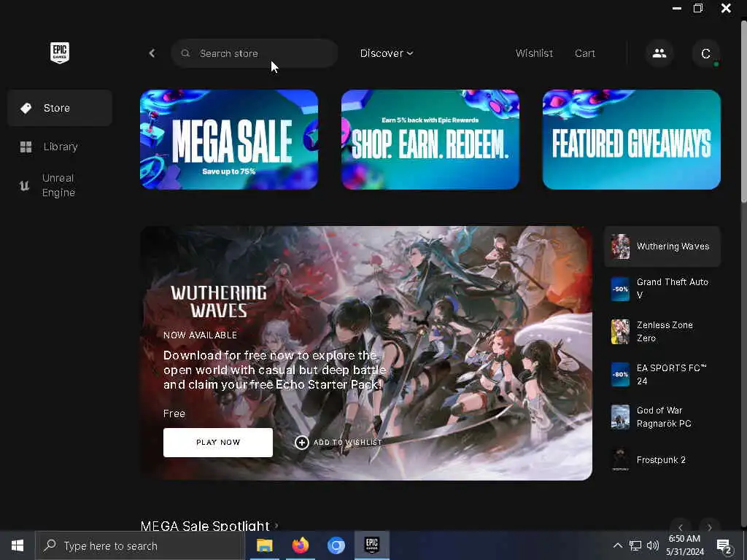
Task: Click the Store tag icon
Action: pos(26,108)
